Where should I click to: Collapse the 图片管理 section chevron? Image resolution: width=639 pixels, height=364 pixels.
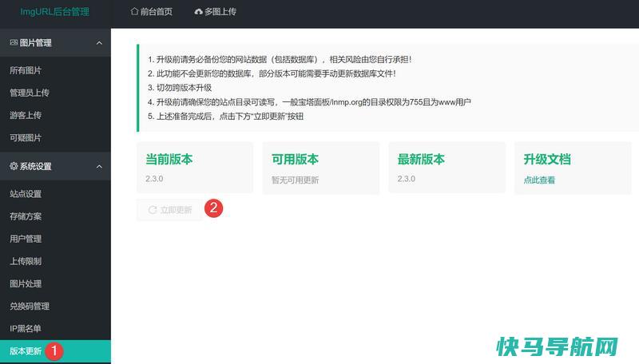[99, 43]
